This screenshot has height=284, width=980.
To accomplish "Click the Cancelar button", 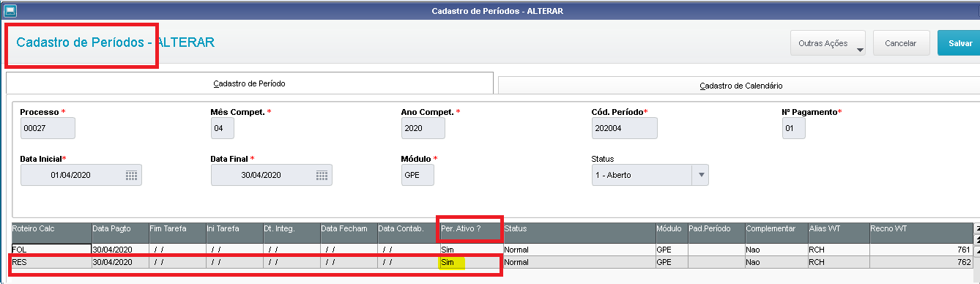I will (x=901, y=43).
